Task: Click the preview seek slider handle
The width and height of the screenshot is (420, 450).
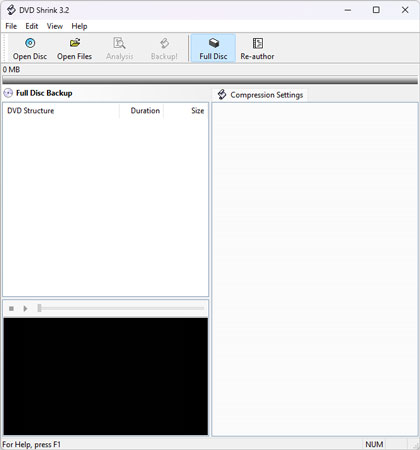Action: [x=39, y=308]
